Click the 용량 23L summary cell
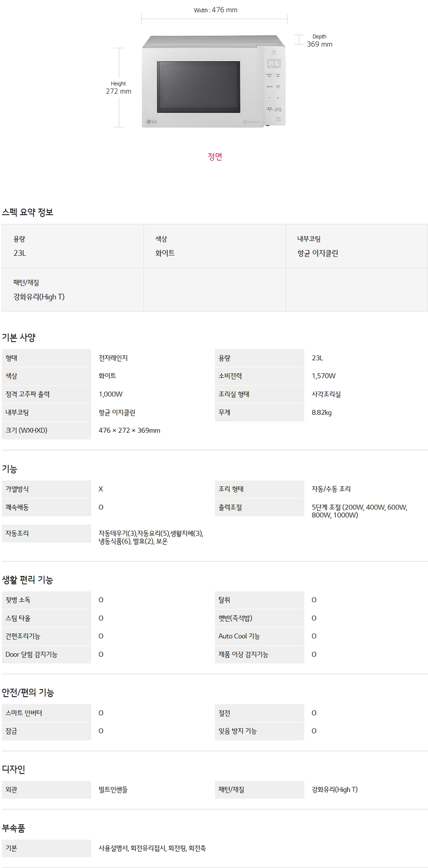 [73, 246]
